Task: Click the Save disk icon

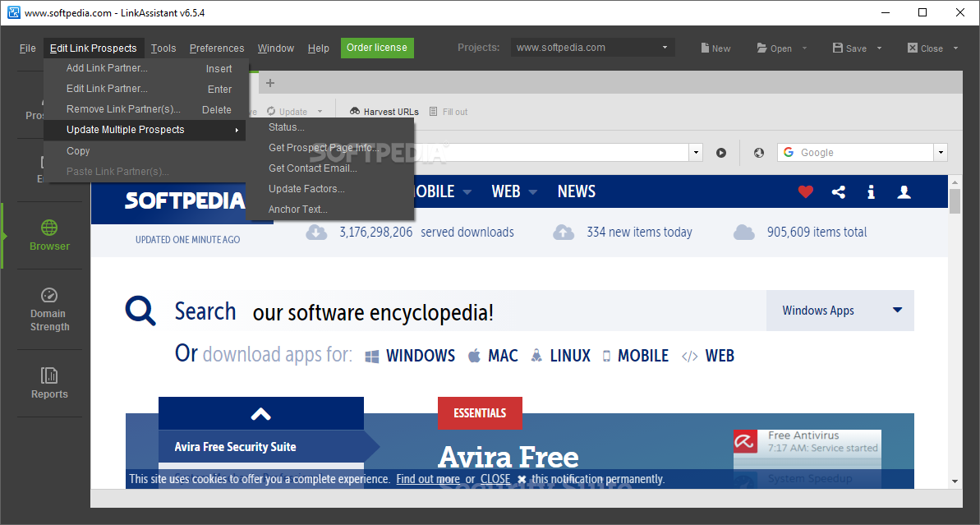Action: [838, 48]
